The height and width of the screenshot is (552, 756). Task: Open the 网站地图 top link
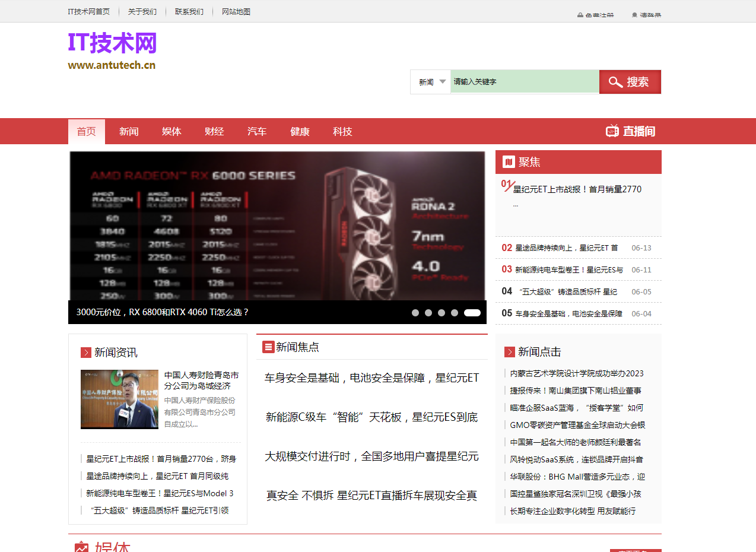coord(236,11)
